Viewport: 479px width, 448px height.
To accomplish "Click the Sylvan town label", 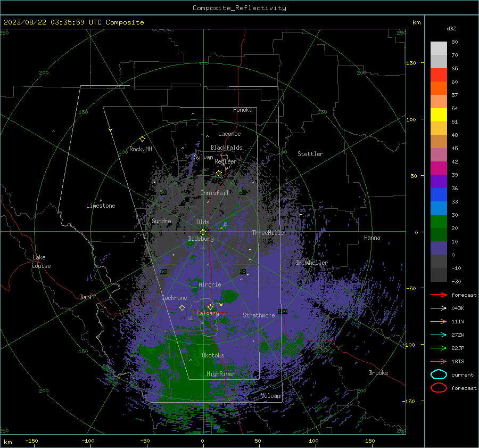I will click(203, 157).
